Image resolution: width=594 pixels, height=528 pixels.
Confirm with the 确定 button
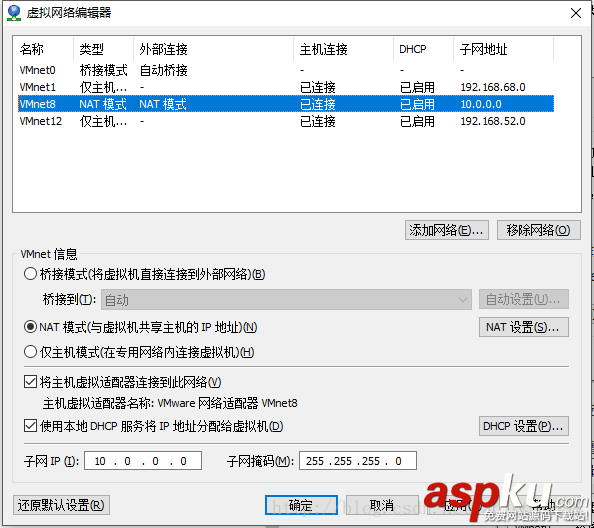coord(301,505)
